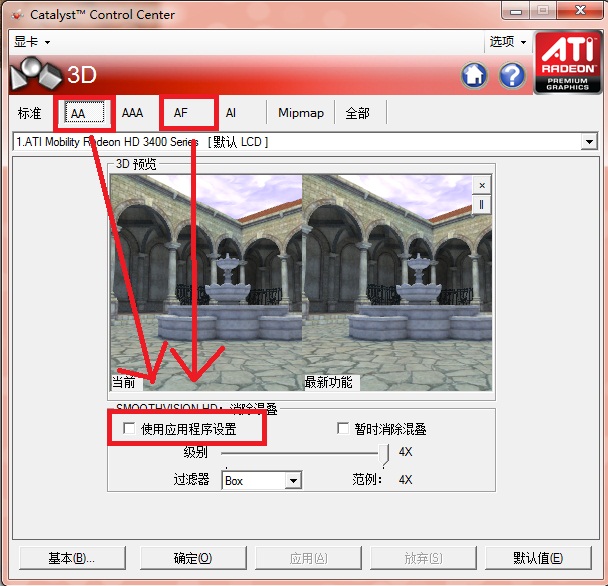Close the 3D preview with X button
Viewport: 608px width, 586px height.
pyautogui.click(x=482, y=185)
